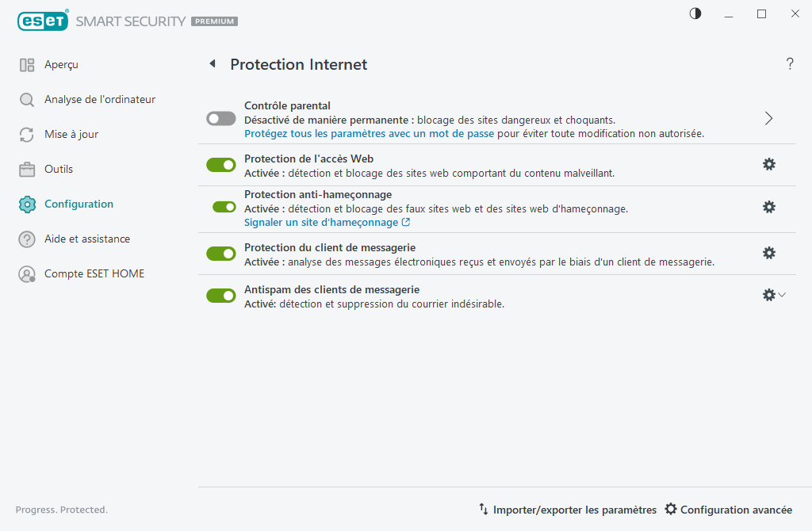Open Contrôle parental details via right chevron

pos(768,117)
